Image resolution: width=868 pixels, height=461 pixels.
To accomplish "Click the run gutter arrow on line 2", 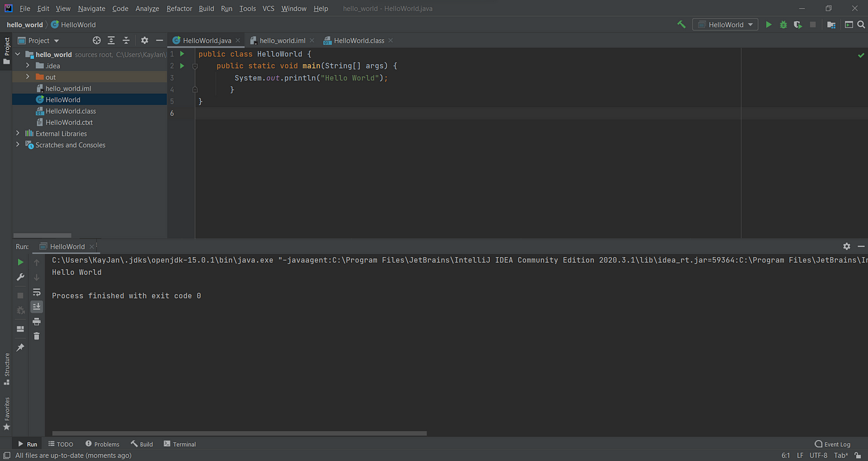I will click(x=182, y=66).
